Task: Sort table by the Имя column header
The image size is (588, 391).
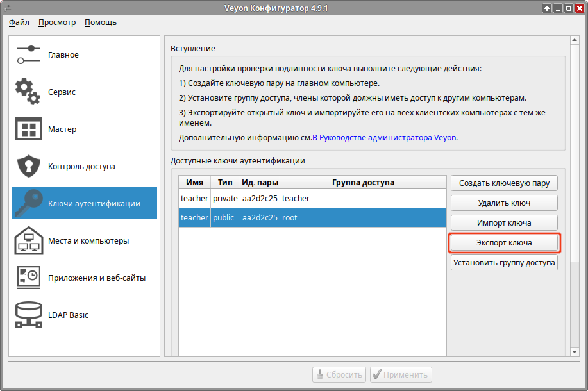Action: click(195, 182)
